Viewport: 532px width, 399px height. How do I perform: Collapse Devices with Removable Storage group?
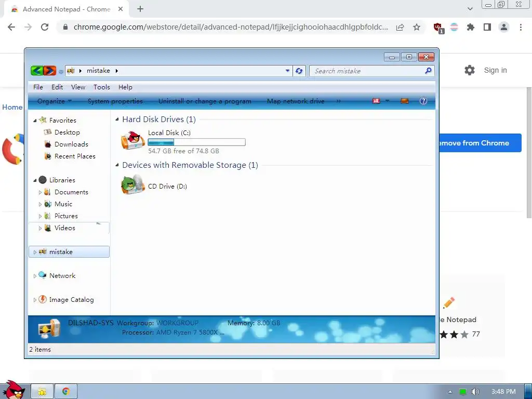pyautogui.click(x=117, y=165)
